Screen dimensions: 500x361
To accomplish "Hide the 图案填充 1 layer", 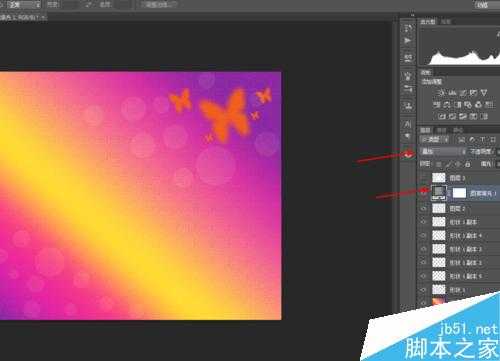I will tap(424, 192).
